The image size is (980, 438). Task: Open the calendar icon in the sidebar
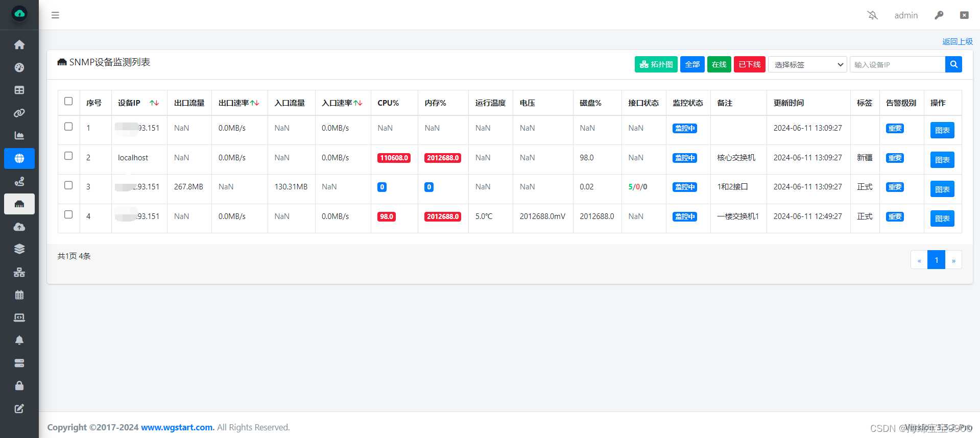[19, 295]
